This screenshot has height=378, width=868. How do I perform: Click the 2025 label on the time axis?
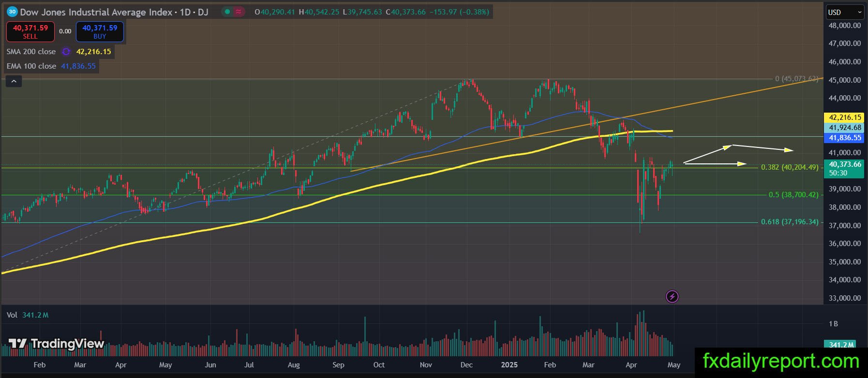click(509, 365)
